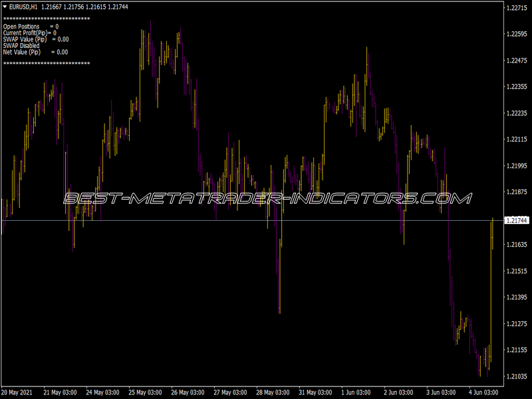The height and width of the screenshot is (399, 532).
Task: Click the Current Profit(Pip) info line
Action: point(30,33)
